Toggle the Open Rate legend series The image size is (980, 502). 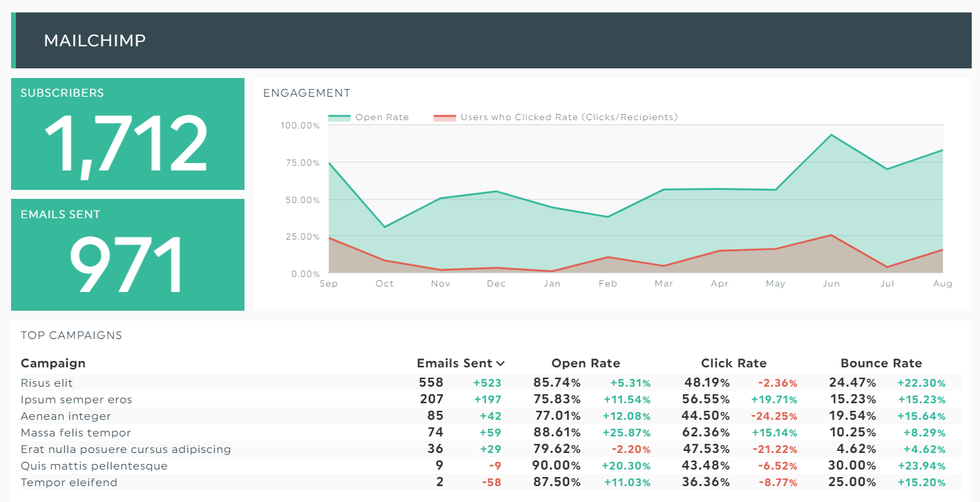[x=369, y=117]
